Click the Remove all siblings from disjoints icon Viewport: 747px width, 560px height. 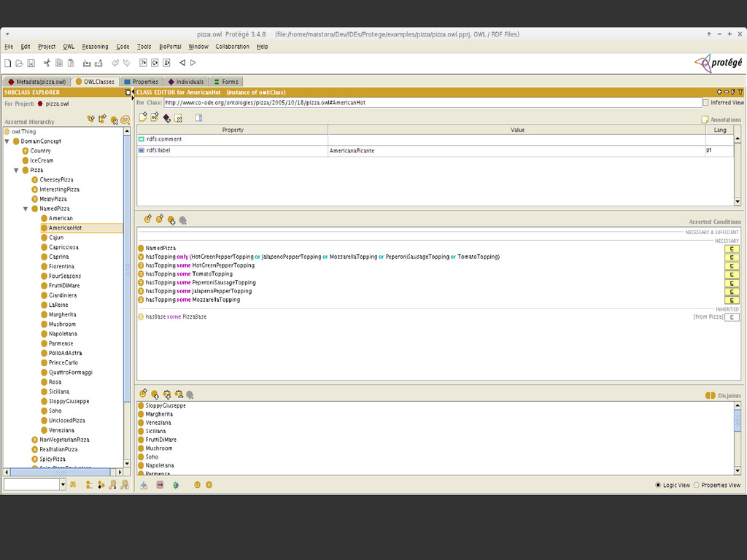coord(179,394)
